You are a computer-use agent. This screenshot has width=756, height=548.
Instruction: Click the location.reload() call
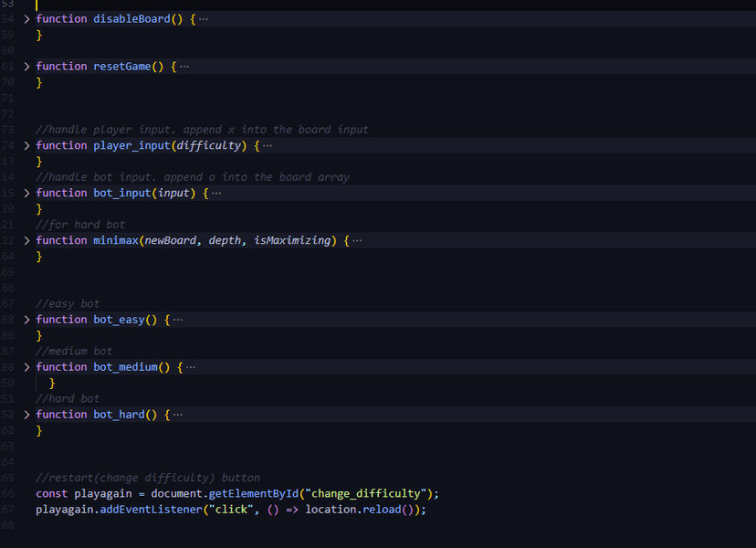click(362, 510)
